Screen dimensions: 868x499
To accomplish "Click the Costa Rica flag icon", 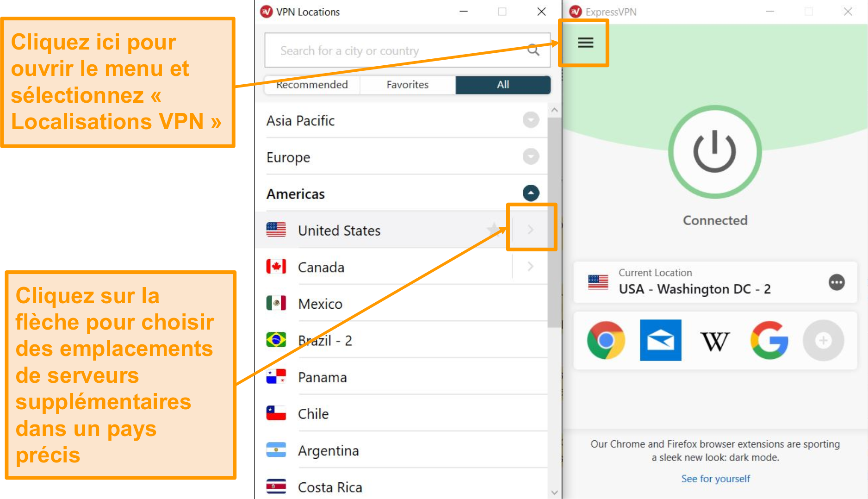I will coord(276,486).
